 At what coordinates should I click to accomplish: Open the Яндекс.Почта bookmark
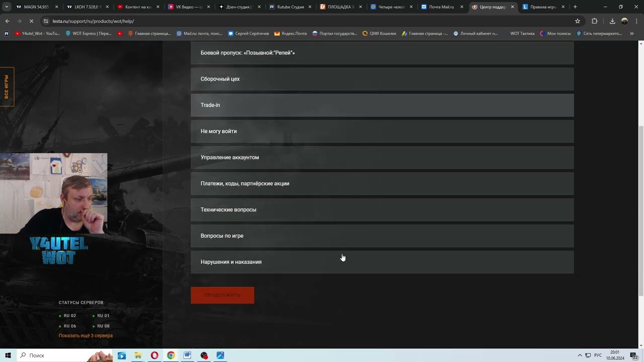coord(290,34)
